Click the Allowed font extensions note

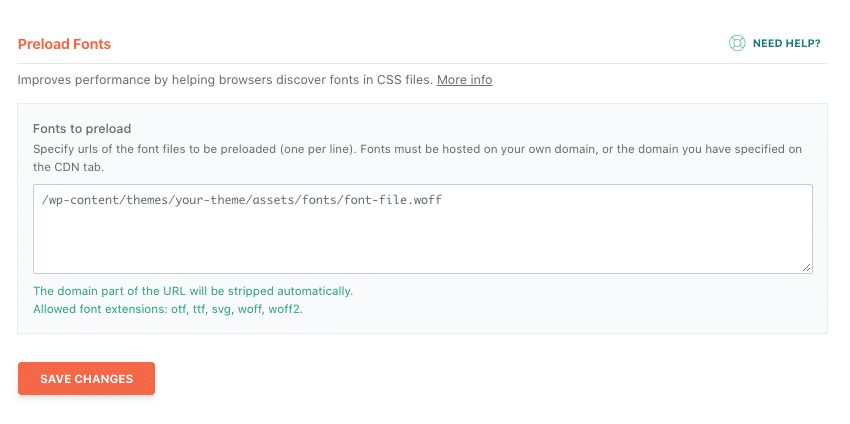168,309
